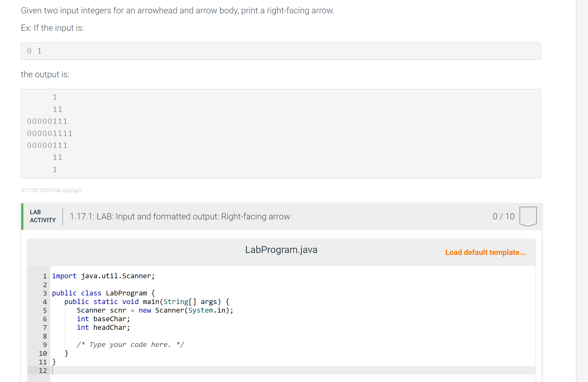Click the completion badge icon beside 0 / 10
588x382 pixels.
(x=528, y=216)
